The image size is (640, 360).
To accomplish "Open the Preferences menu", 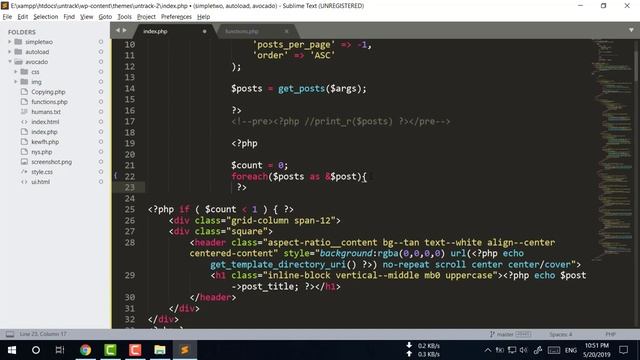I will [176, 17].
